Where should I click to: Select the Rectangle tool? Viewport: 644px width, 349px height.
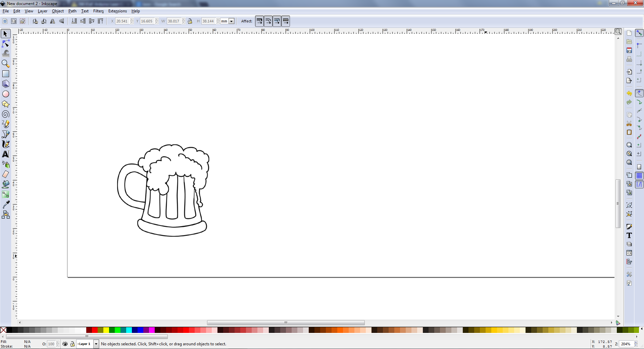[5, 74]
